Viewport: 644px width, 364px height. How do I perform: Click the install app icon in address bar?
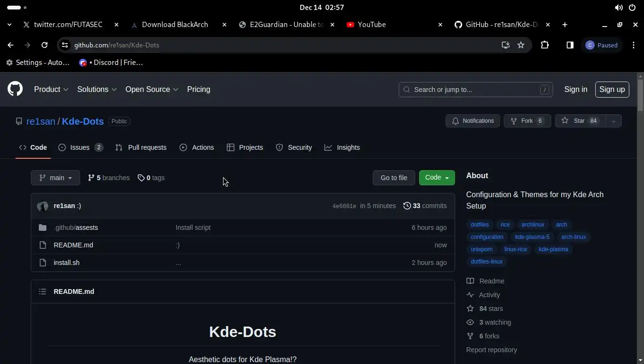506,45
